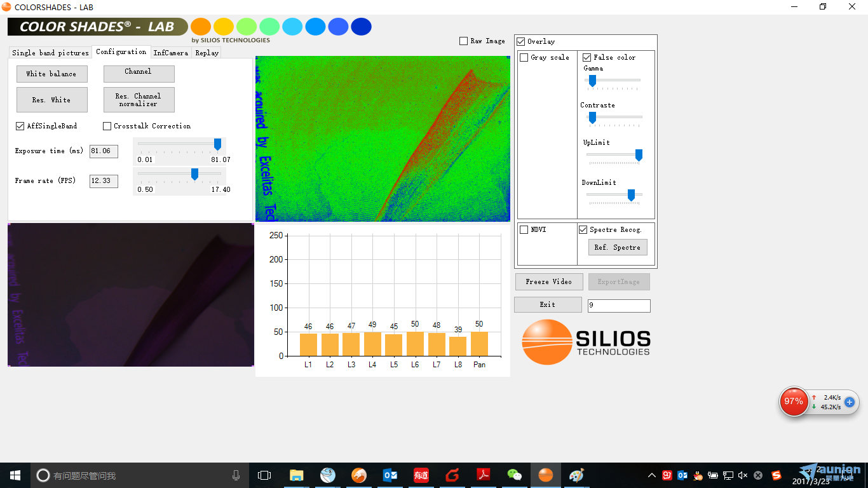Image resolution: width=868 pixels, height=488 pixels.
Task: Open the Replay tab
Action: (x=207, y=53)
